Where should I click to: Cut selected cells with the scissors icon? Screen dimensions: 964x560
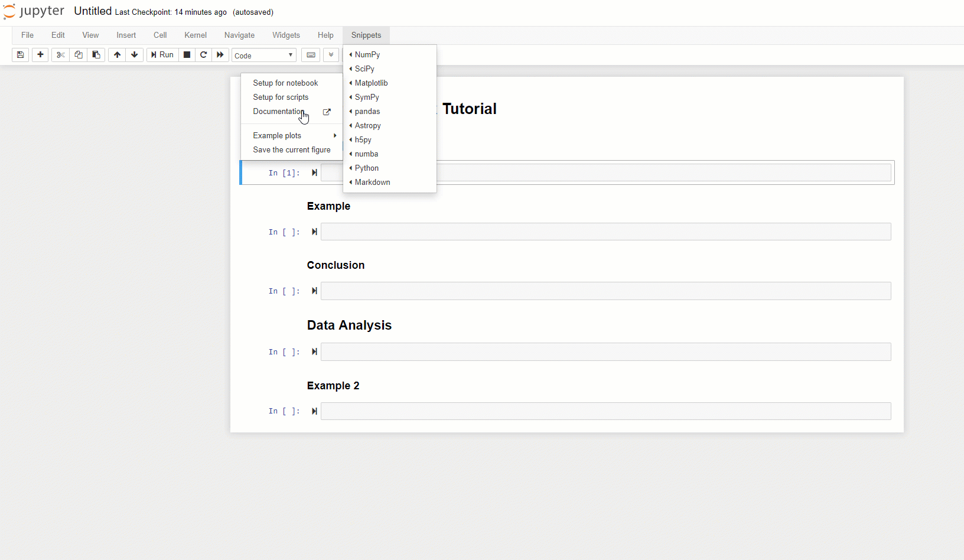pyautogui.click(x=60, y=55)
